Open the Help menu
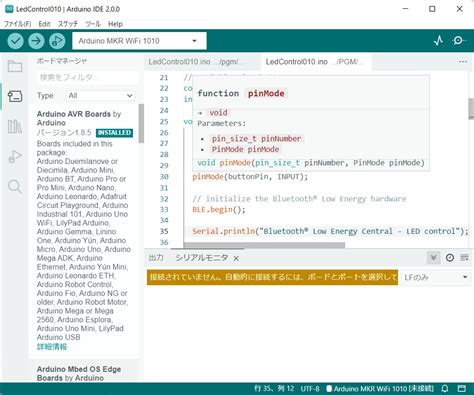The width and height of the screenshot is (474, 395). tap(115, 24)
